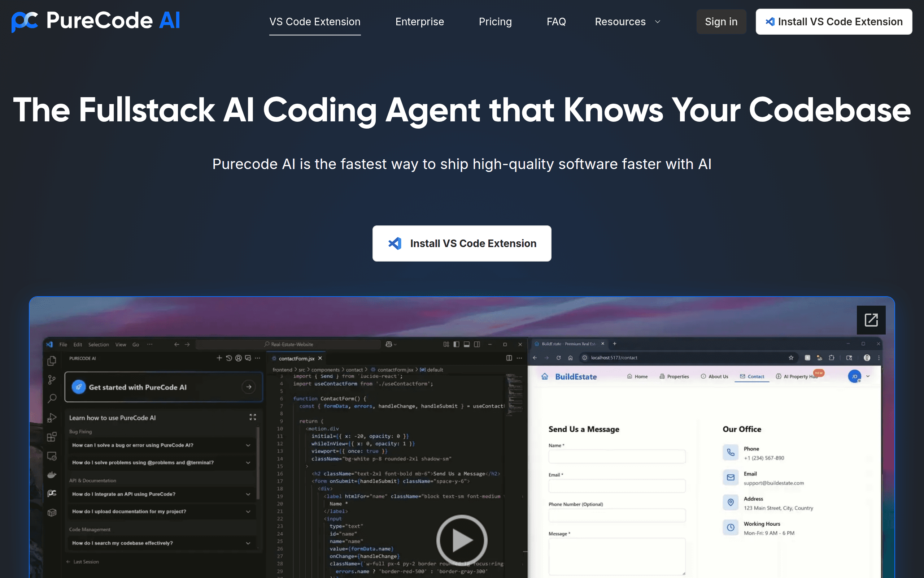Toggle bottom panel layout icon in VS Code
The image size is (924, 578).
pyautogui.click(x=467, y=344)
